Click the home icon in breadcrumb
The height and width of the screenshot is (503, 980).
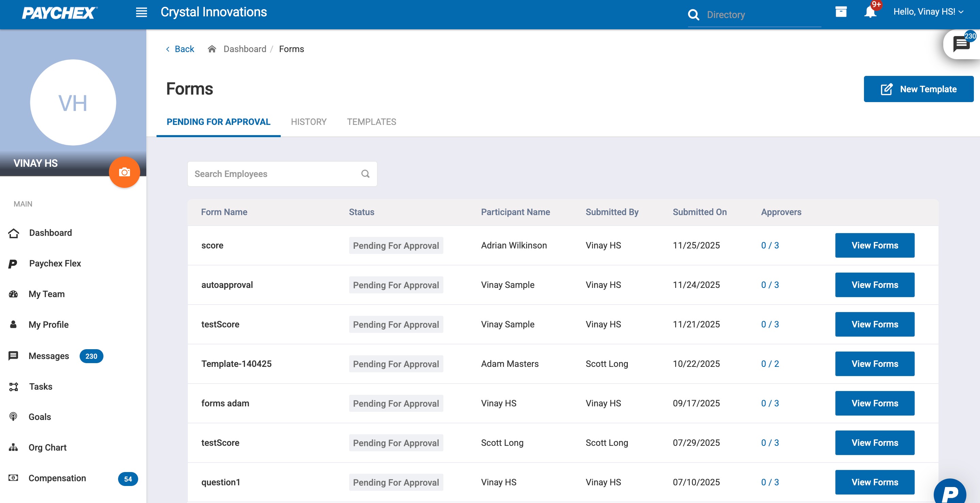click(212, 49)
